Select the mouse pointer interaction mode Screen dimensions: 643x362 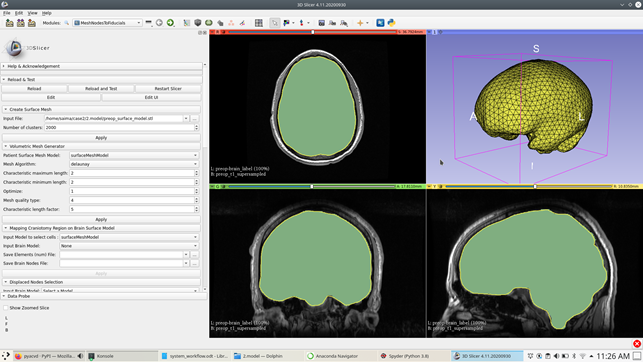274,23
